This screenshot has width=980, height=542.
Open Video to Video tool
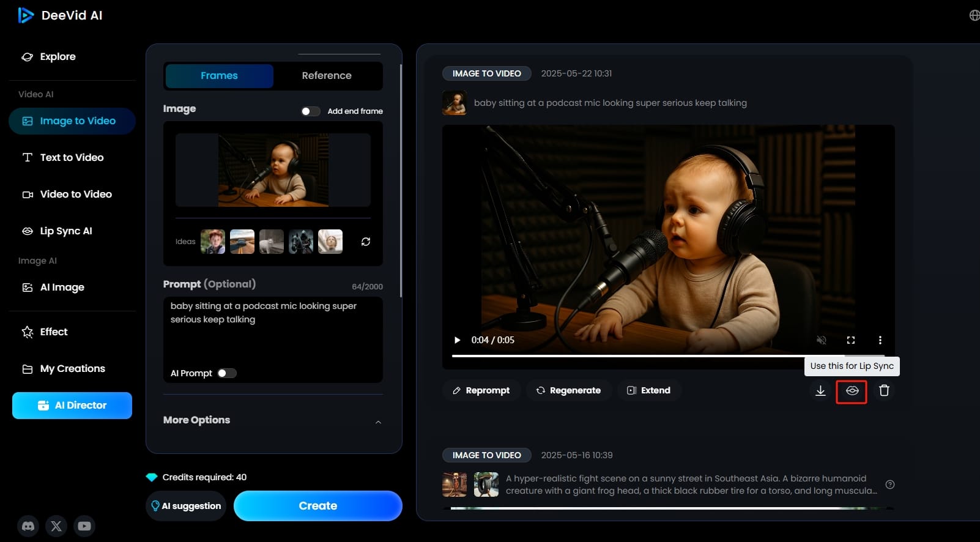[67, 194]
